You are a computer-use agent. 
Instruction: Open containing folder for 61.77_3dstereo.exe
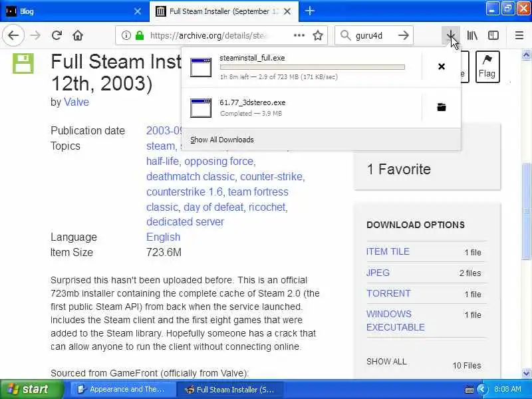[442, 107]
